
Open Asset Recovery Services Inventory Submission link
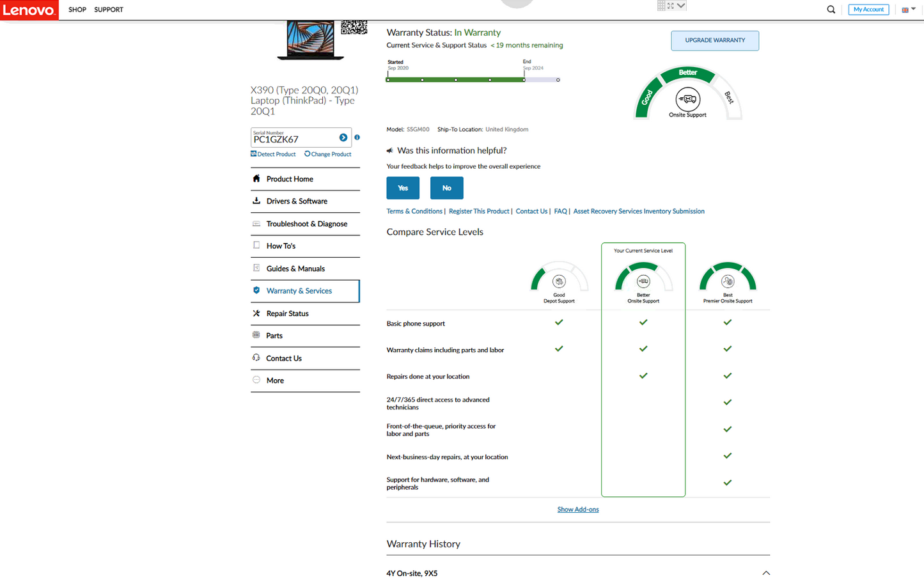pos(639,211)
